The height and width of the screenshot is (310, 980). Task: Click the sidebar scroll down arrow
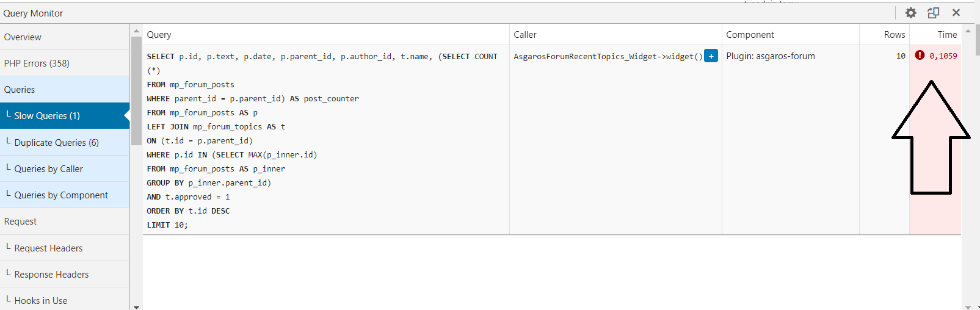(136, 307)
